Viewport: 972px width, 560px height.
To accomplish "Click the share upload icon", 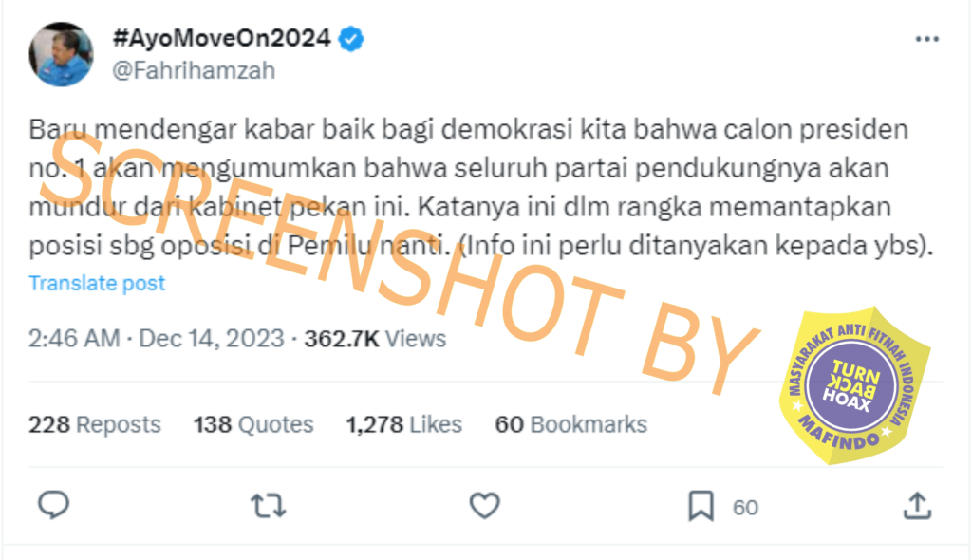I will point(918,506).
